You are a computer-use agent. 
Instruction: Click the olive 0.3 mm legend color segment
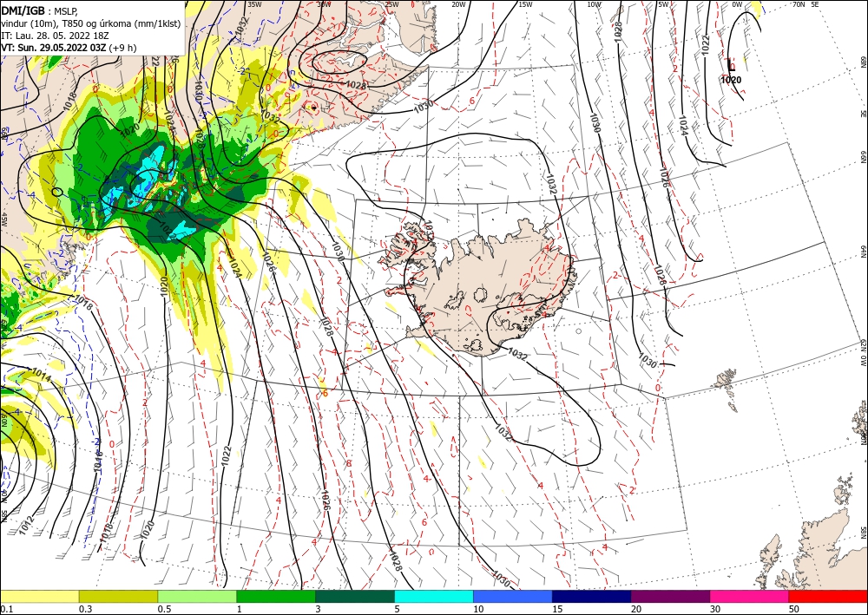[118, 596]
